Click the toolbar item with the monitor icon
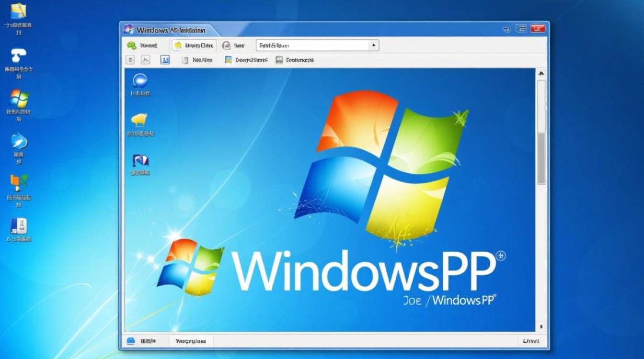The width and height of the screenshot is (644, 359). click(x=295, y=60)
